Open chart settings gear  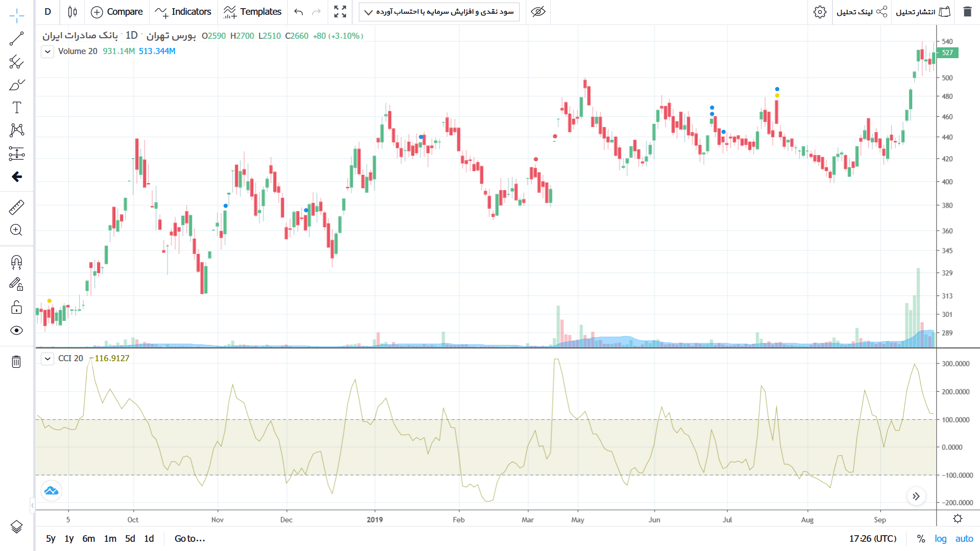point(820,12)
